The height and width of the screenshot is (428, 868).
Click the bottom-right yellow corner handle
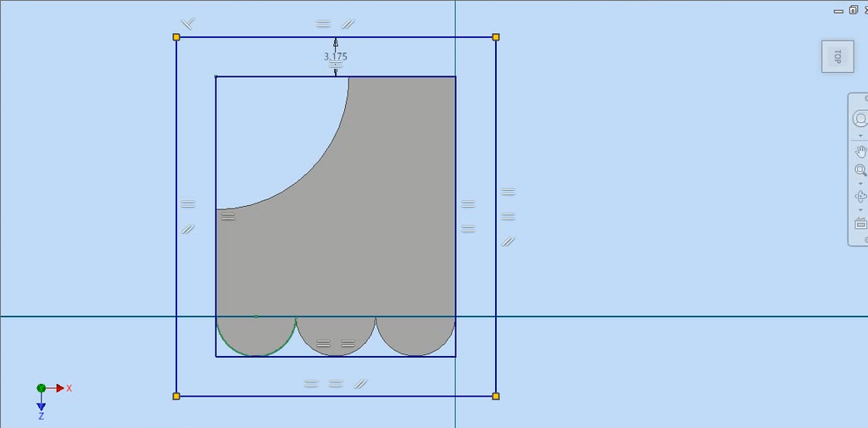tap(495, 396)
